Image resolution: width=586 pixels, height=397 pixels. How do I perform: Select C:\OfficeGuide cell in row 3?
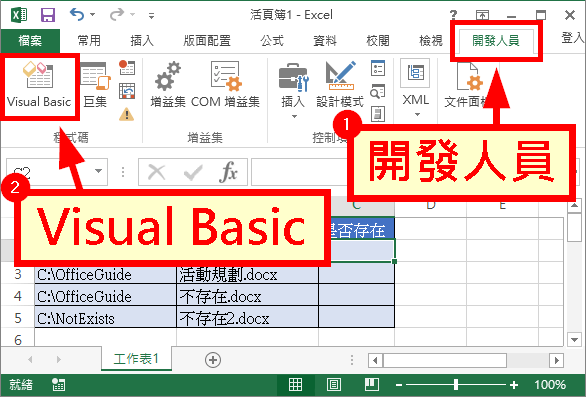point(105,275)
